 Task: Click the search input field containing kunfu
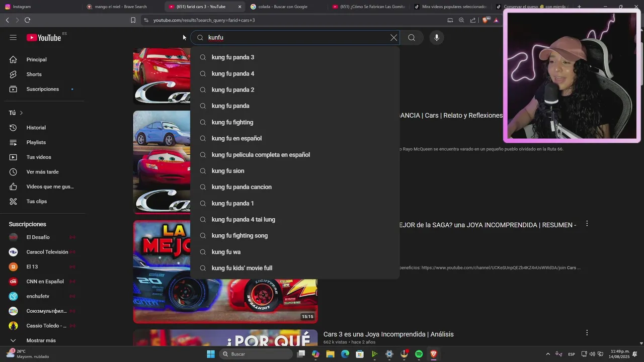click(296, 38)
